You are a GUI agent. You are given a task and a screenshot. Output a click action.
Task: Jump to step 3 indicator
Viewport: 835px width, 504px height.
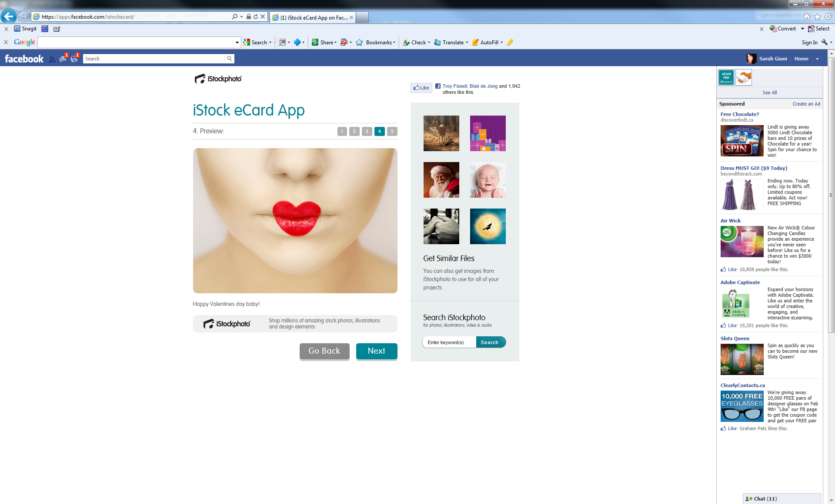[367, 131]
